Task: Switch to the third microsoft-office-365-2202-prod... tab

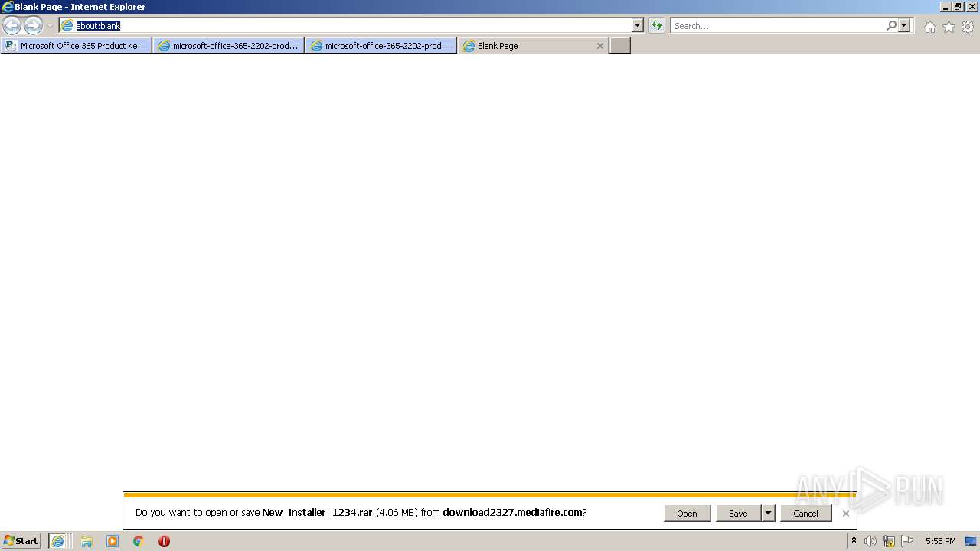Action: 381,46
